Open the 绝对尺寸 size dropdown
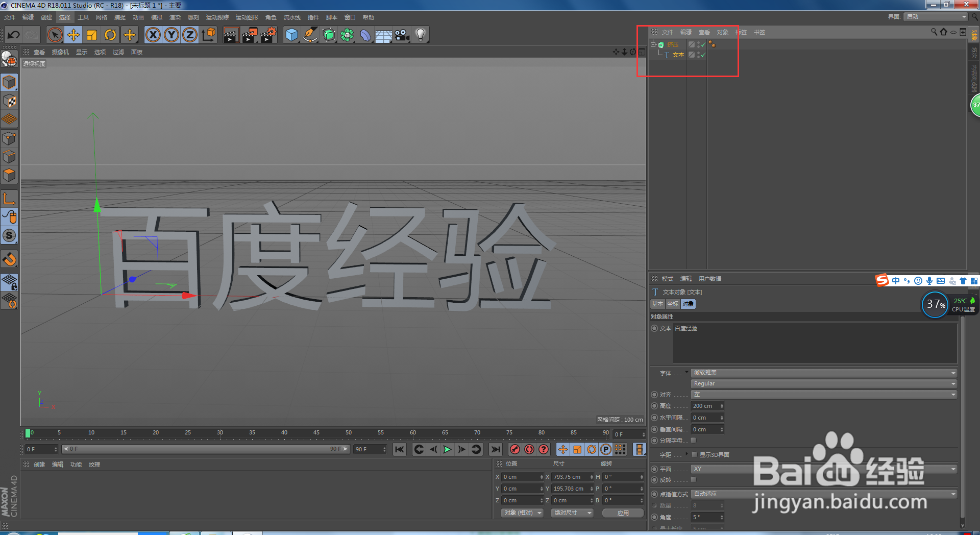 coord(572,513)
